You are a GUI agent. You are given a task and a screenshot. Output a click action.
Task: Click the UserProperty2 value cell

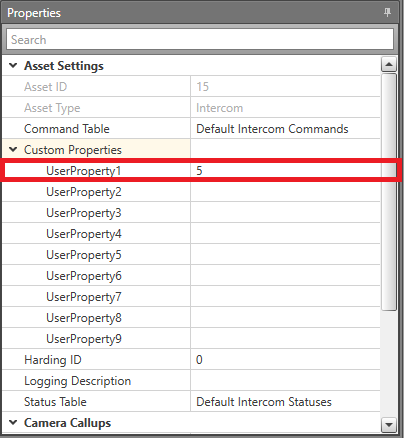pos(285,192)
